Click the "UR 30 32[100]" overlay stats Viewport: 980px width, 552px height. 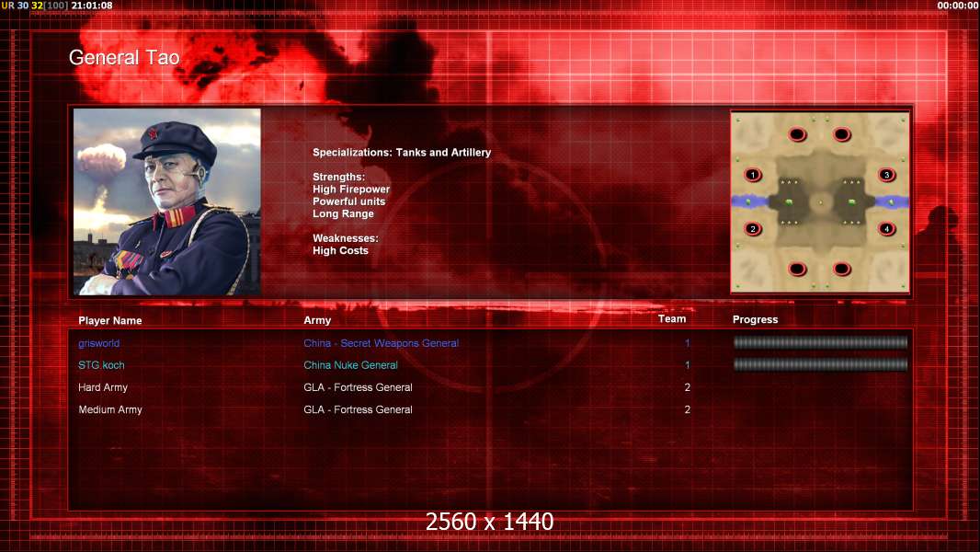click(x=34, y=6)
